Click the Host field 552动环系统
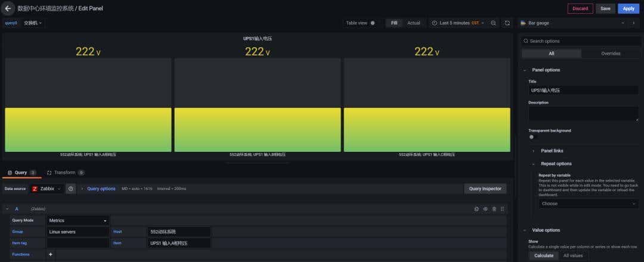Image resolution: width=644 pixels, height=262 pixels. 179,232
